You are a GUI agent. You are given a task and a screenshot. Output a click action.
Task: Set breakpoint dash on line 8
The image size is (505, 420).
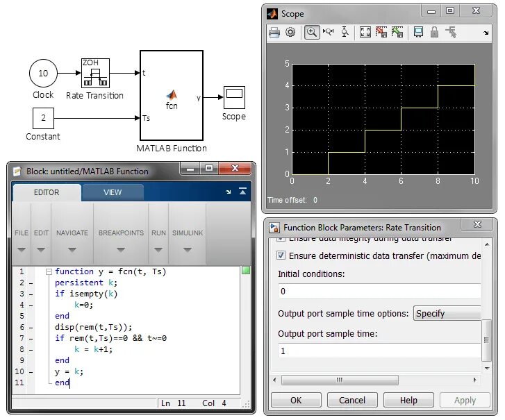[x=31, y=350]
